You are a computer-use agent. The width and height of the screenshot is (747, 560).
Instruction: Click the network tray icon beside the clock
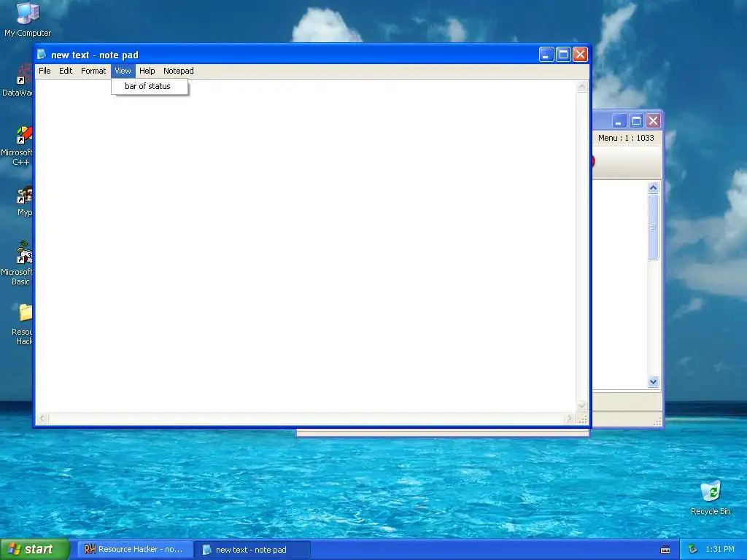point(692,549)
